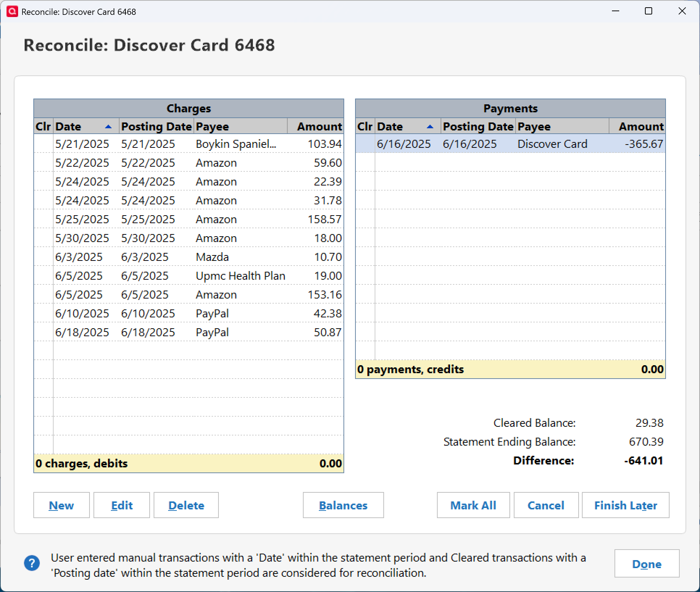Mark the 5/22/2025 Amazon 59.60 charge cleared
Screen dimensions: 700x592
(x=43, y=163)
